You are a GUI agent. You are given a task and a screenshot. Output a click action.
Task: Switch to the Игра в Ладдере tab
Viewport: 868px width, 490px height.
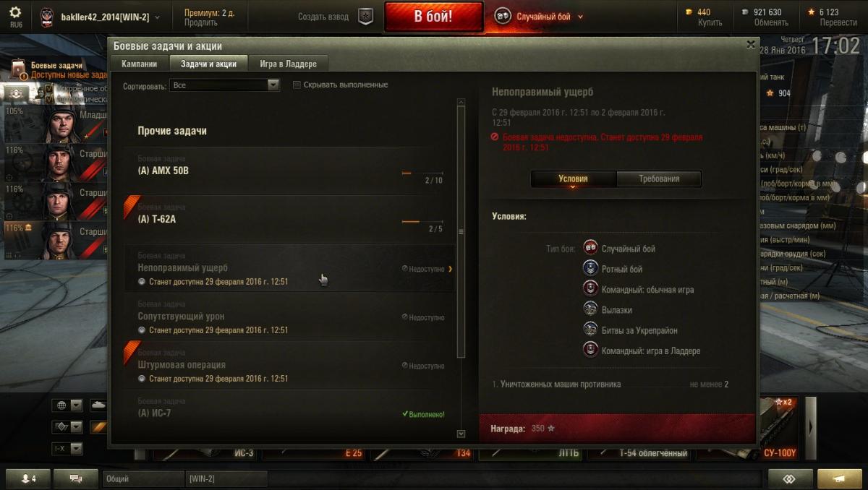[x=289, y=64]
